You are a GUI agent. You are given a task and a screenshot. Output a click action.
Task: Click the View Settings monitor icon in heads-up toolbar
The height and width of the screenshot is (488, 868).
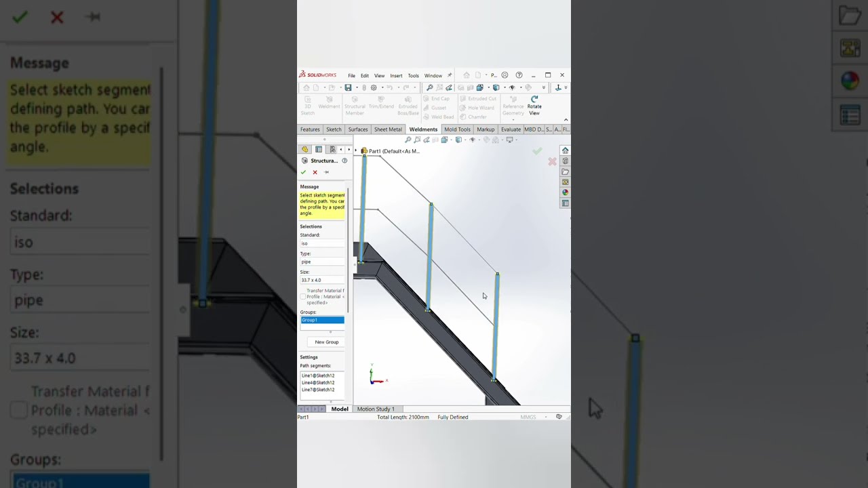(x=509, y=140)
